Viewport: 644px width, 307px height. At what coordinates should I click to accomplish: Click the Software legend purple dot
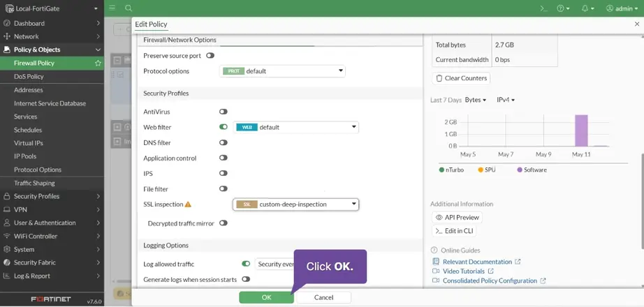(520, 170)
